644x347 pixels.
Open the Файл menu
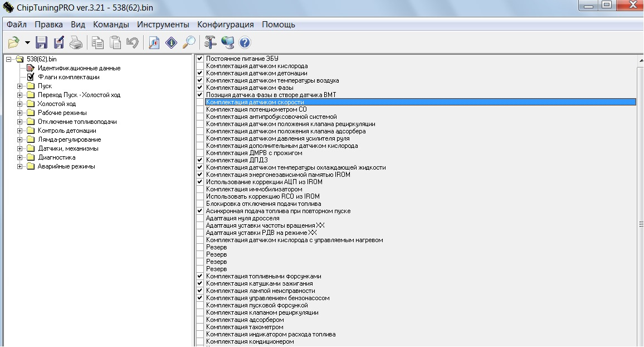pos(16,25)
